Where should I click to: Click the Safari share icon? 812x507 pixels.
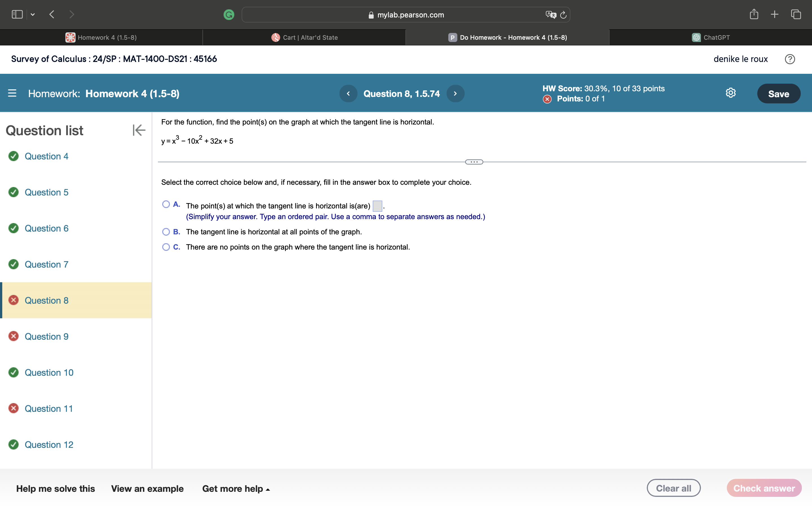(x=754, y=14)
